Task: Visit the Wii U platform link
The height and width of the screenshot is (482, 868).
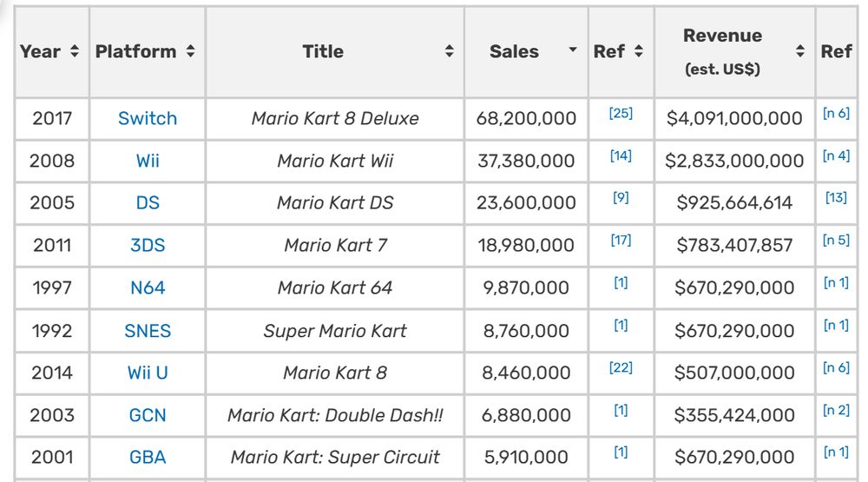Action: pos(148,373)
